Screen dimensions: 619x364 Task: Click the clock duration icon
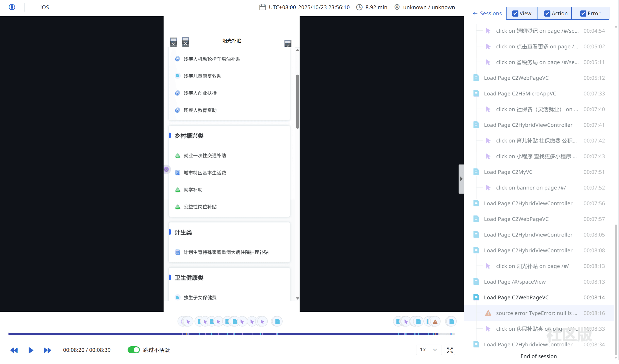pyautogui.click(x=359, y=7)
